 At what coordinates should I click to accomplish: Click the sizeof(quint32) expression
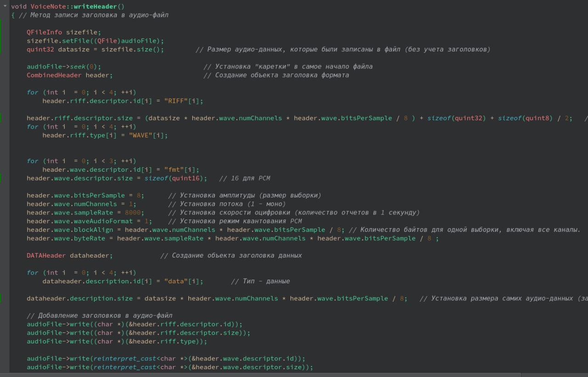[456, 118]
